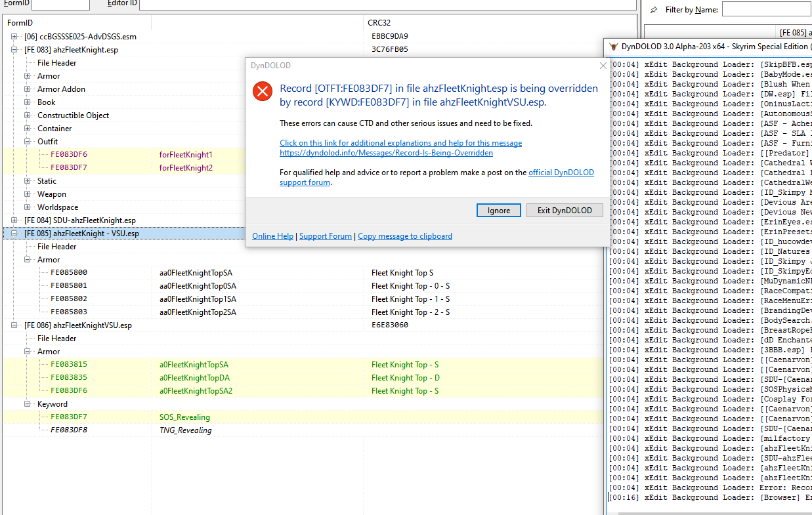Click the pin icon beside Filter by Name
This screenshot has height=515, width=812.
[653, 10]
